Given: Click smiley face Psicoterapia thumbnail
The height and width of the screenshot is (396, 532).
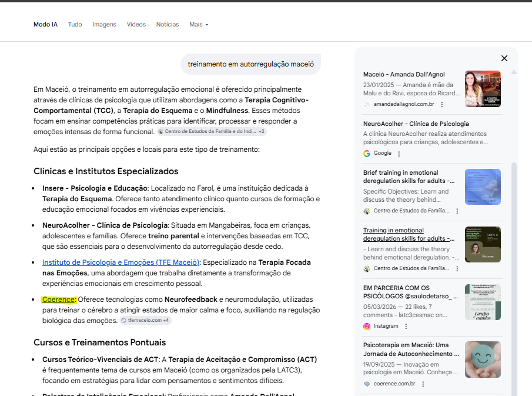Looking at the screenshot, I should (x=483, y=360).
